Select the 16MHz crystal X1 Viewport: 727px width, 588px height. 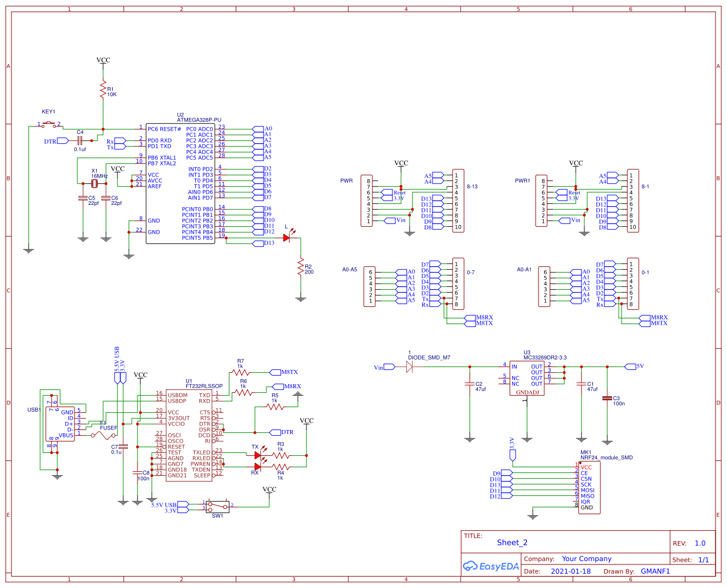[x=93, y=183]
